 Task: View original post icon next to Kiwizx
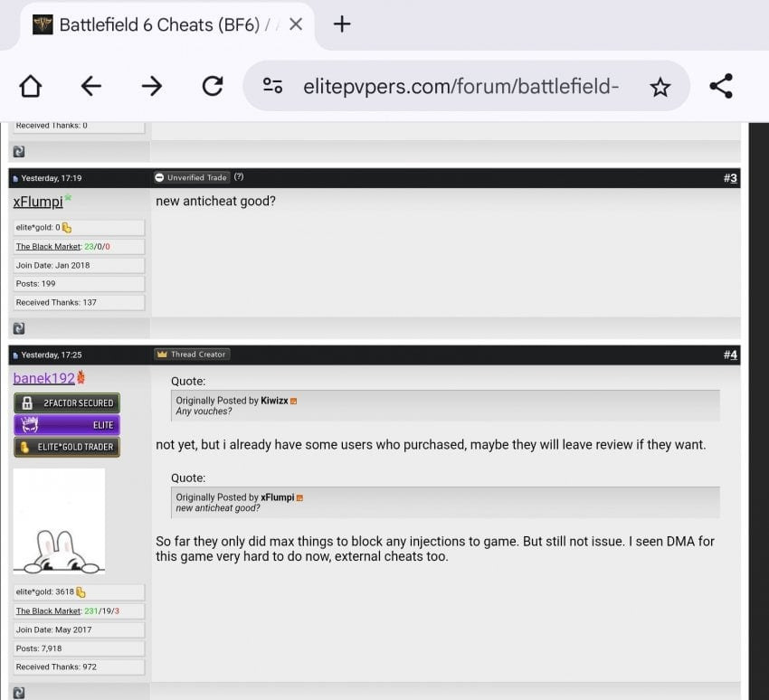point(294,401)
